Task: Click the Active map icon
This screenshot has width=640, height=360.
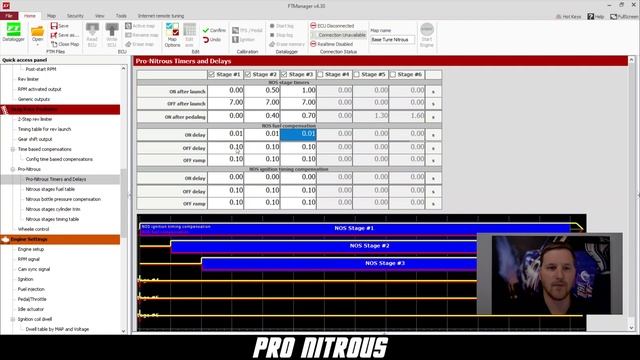Action: [x=128, y=26]
